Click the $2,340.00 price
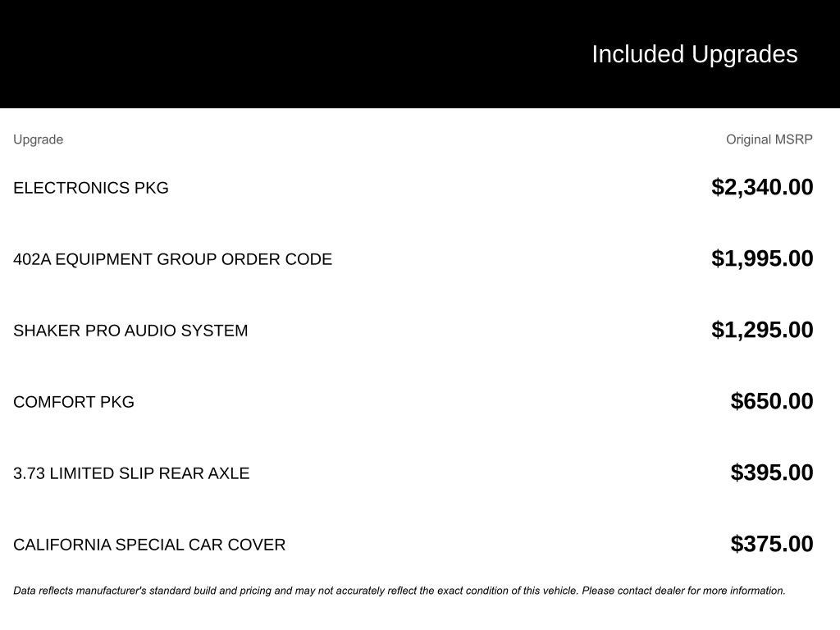Image resolution: width=840 pixels, height=630 pixels. click(762, 187)
